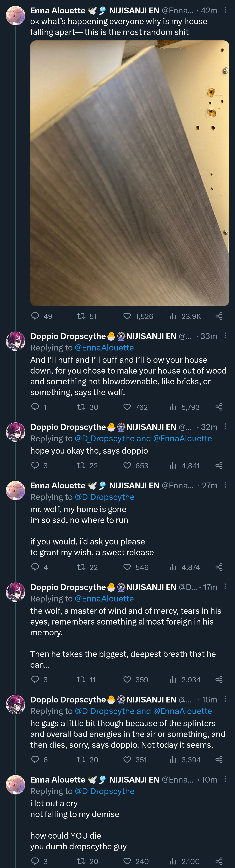Reply to Doppio's 'biggest, deepest breath' tweet
The height and width of the screenshot is (868, 235).
point(35,679)
